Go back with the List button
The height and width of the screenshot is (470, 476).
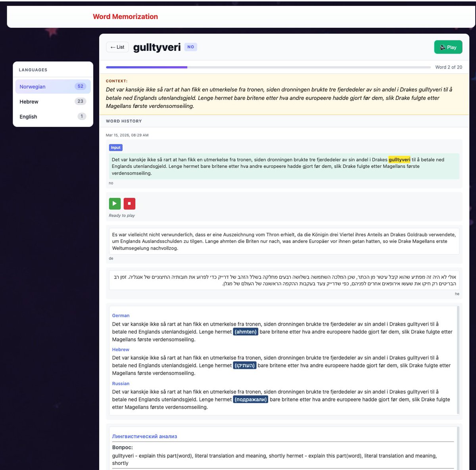coord(117,47)
